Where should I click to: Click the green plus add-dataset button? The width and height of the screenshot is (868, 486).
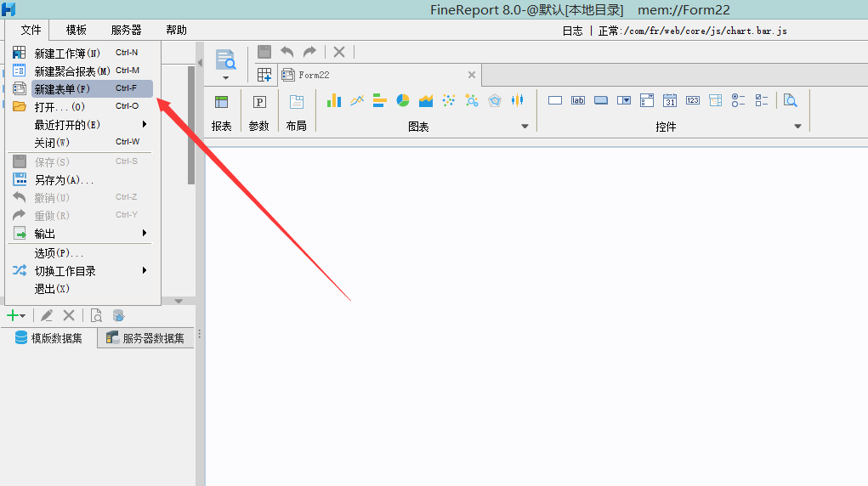point(15,315)
